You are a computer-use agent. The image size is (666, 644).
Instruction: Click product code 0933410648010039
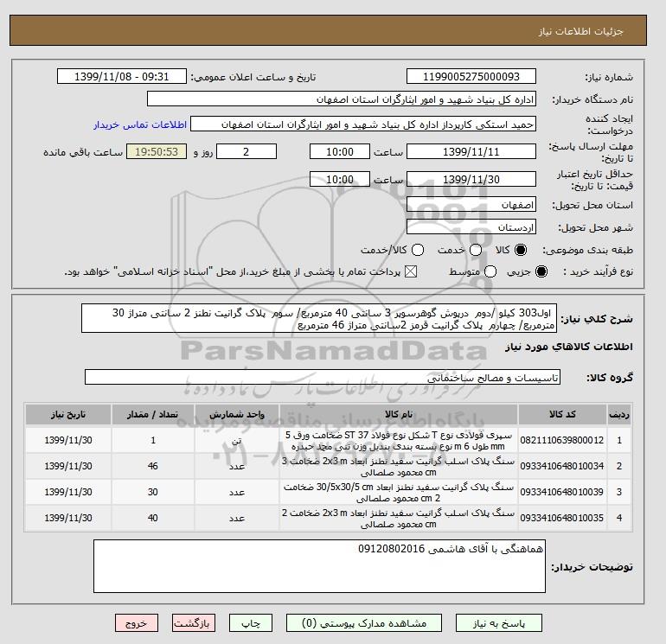click(562, 492)
